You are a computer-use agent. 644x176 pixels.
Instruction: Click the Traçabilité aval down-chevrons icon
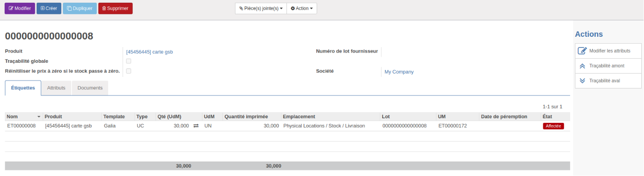pos(582,81)
